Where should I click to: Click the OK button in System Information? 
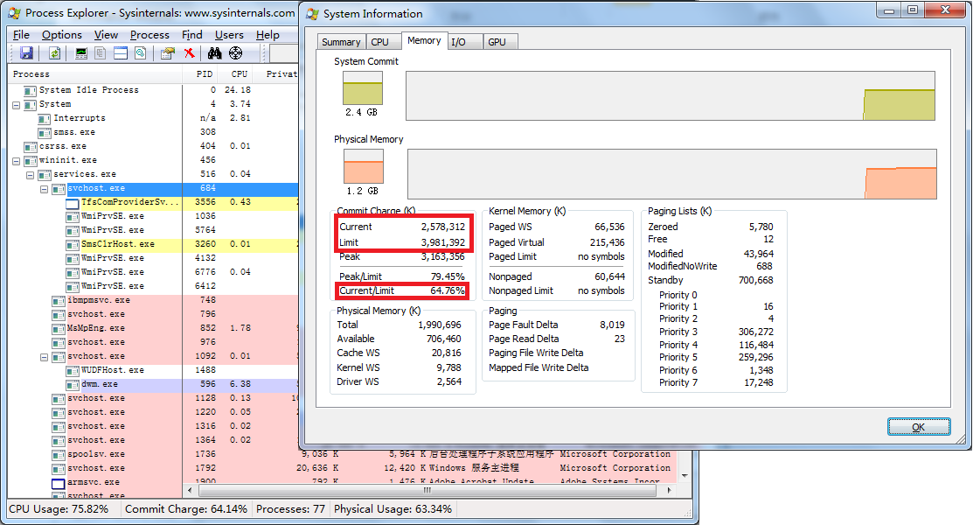pos(919,427)
